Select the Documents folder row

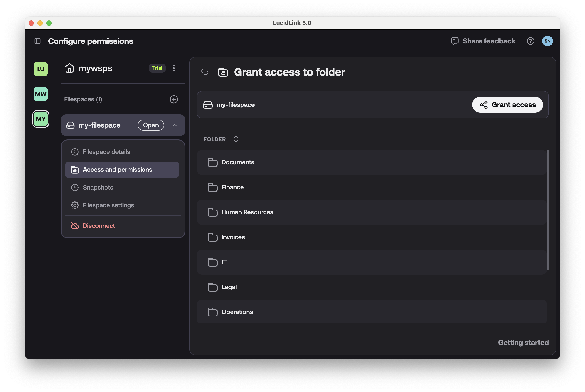point(372,163)
